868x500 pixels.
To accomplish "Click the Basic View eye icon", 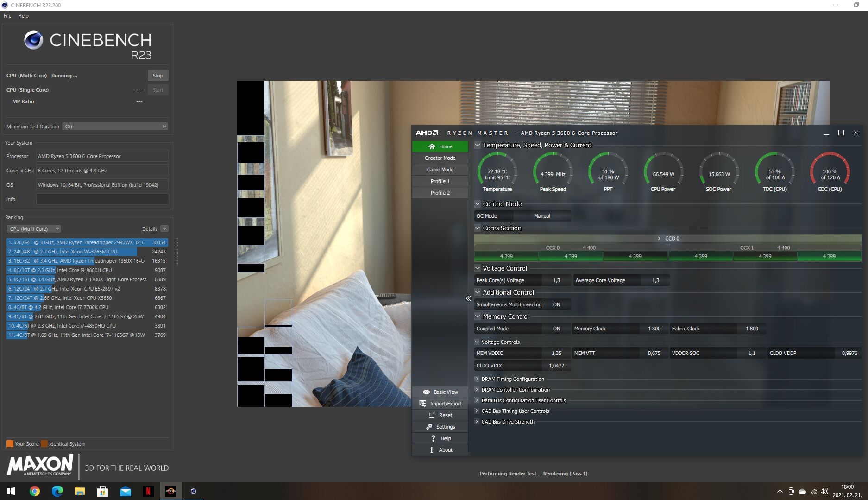I will coord(426,392).
